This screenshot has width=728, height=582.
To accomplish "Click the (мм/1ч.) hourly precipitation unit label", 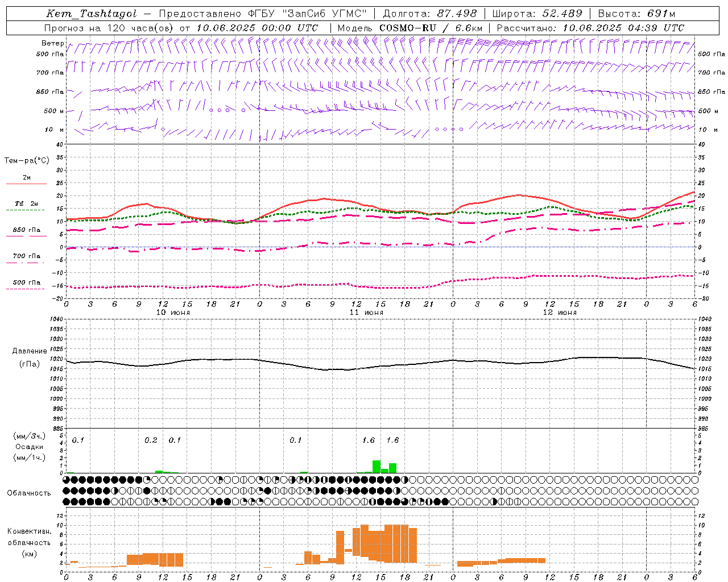I will (x=29, y=458).
